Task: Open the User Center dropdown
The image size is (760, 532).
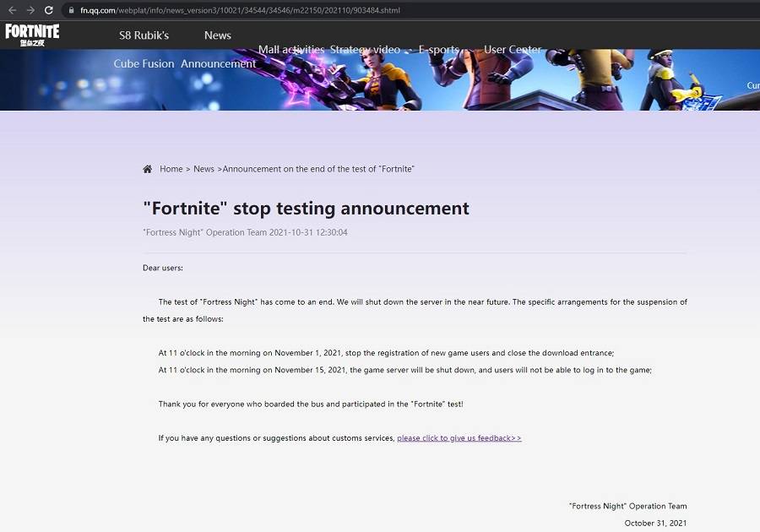Action: coord(512,49)
